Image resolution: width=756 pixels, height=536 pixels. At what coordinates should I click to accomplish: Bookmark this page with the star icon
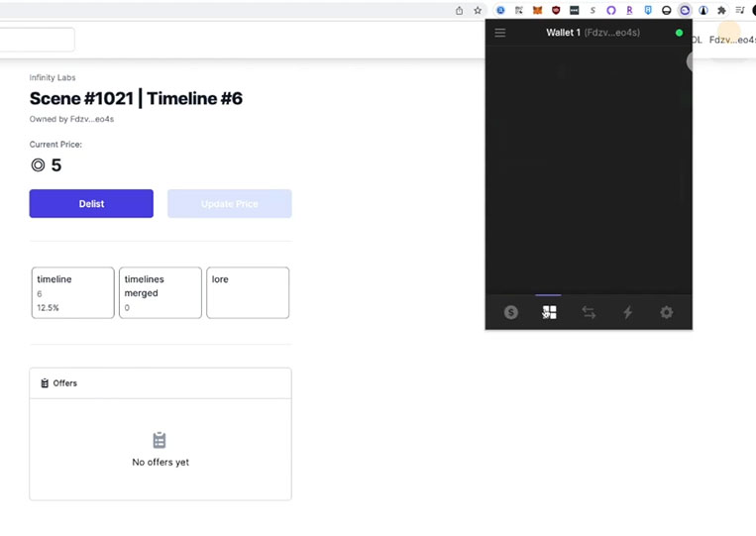[478, 10]
